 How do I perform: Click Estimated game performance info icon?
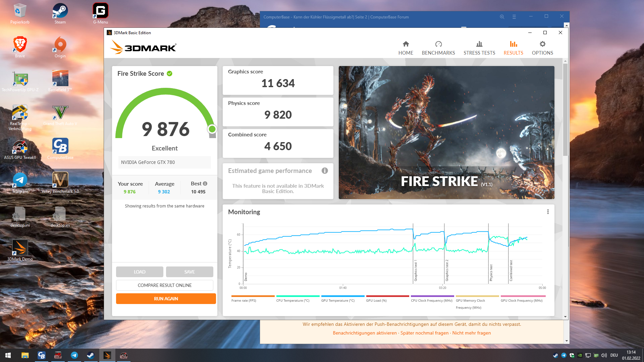click(324, 171)
